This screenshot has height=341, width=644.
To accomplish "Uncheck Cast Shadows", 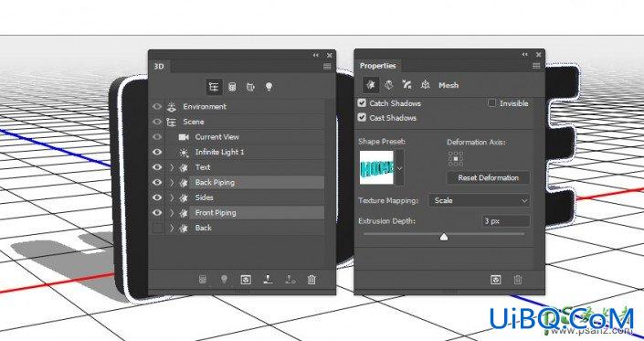I will pyautogui.click(x=362, y=117).
